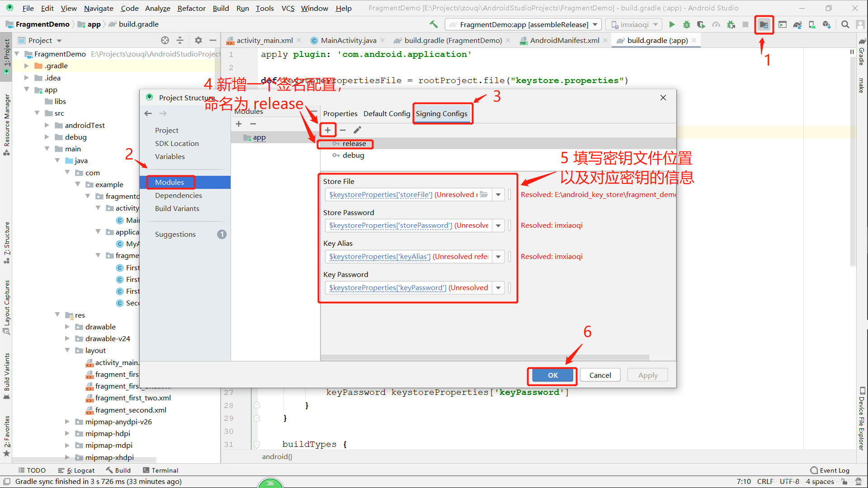Image resolution: width=868 pixels, height=488 pixels.
Task: Open the AVD Manager icon
Action: (812, 25)
